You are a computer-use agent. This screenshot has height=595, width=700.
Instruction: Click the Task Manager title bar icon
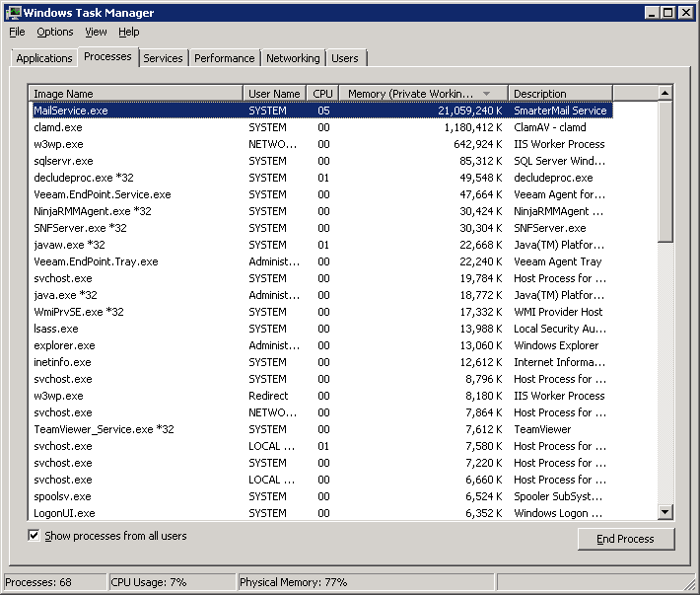click(x=13, y=12)
